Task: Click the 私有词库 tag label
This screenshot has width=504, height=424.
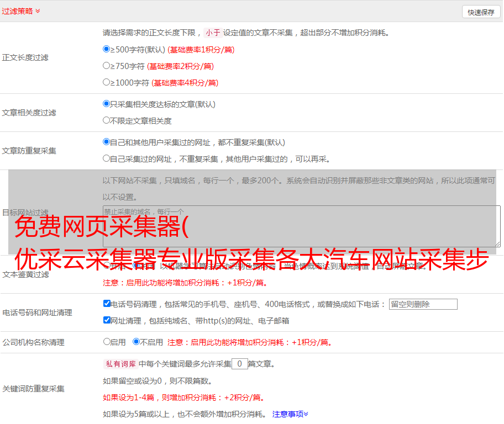Action: 119,364
